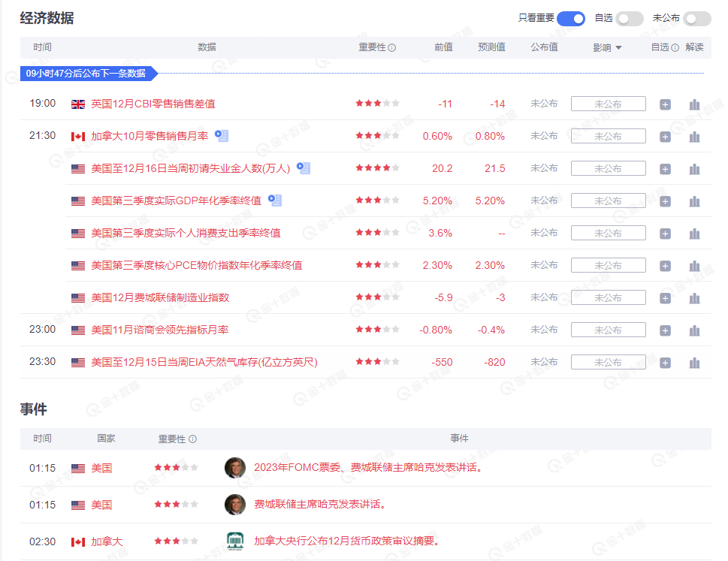Click the 未公布 impact box for UK CBI
Image resolution: width=728 pixels, height=561 pixels.
[x=608, y=104]
